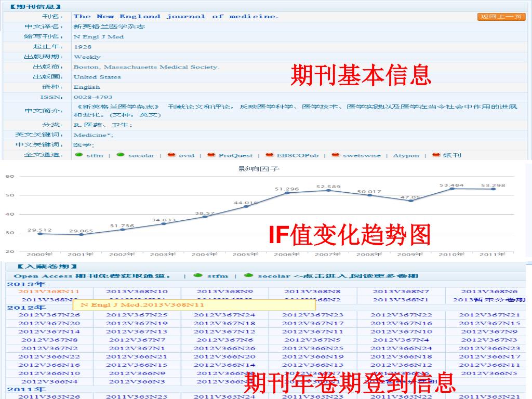Click green dot before stfm in Open Access row
This screenshot has width=532, height=399.
[198, 275]
